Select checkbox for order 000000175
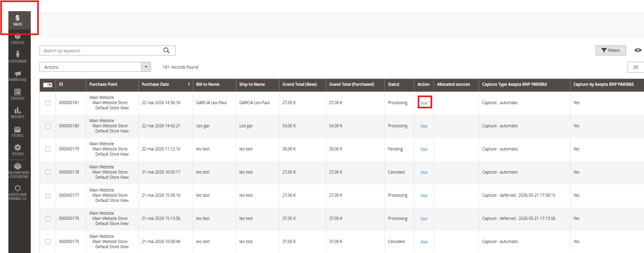This screenshot has width=644, height=253. [48, 242]
